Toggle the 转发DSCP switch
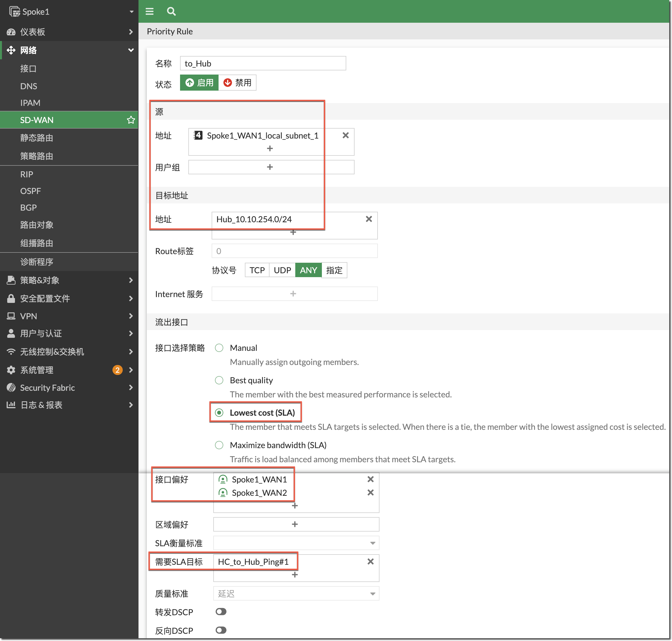Image resolution: width=672 pixels, height=641 pixels. click(x=221, y=612)
